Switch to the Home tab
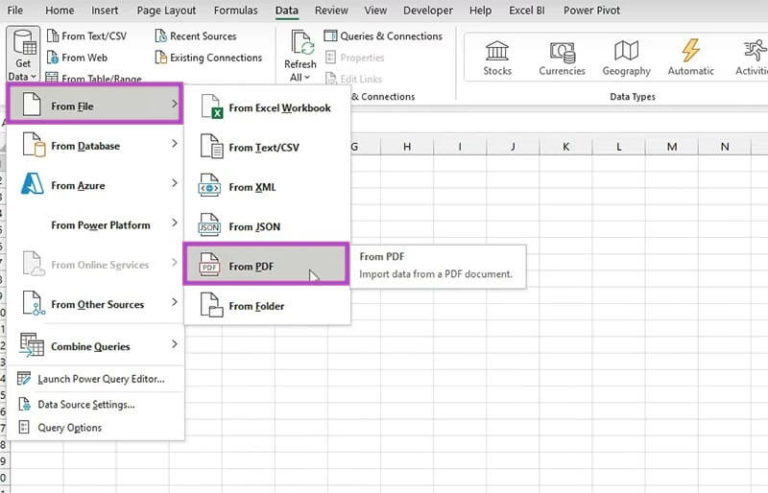 [x=59, y=10]
